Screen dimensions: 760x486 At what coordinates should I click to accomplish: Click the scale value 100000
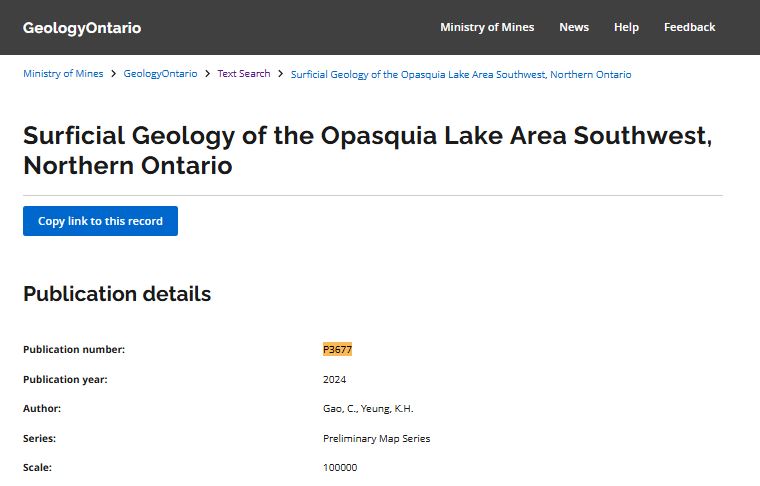pyautogui.click(x=339, y=467)
